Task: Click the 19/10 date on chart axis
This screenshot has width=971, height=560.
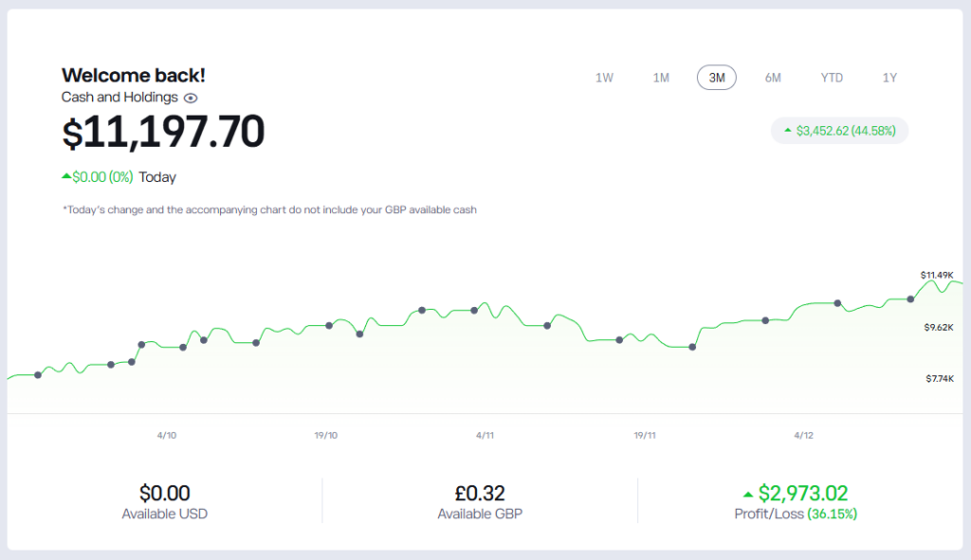Action: point(326,436)
